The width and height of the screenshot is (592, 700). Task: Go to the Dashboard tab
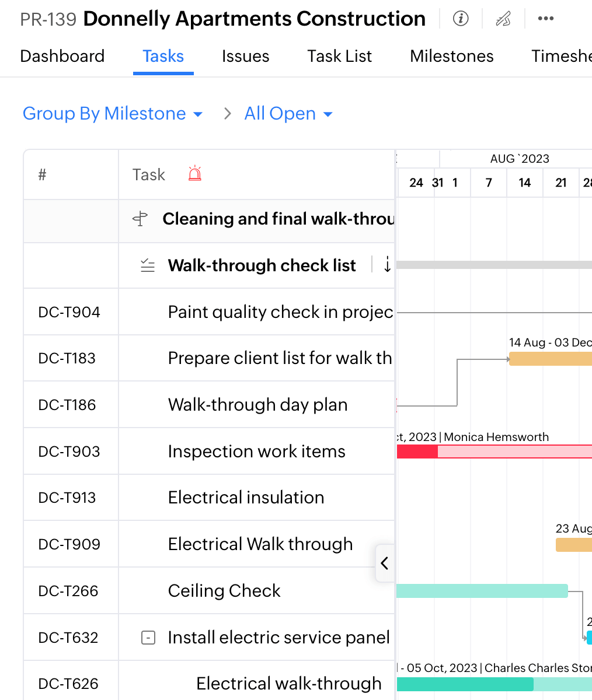point(62,56)
